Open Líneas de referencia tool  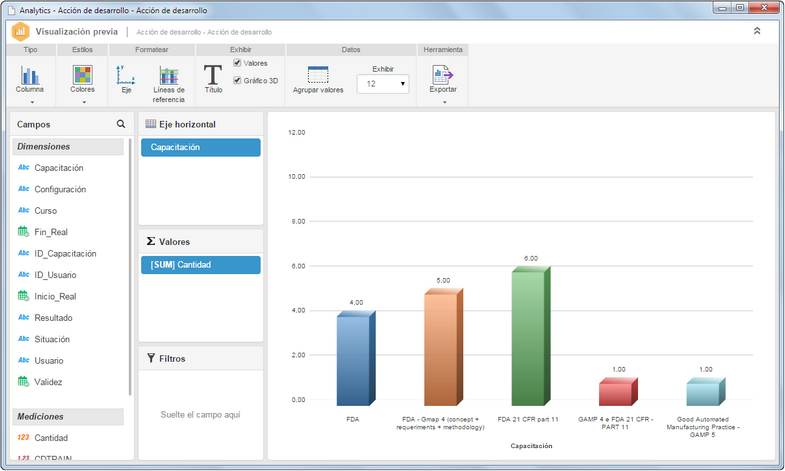[169, 76]
